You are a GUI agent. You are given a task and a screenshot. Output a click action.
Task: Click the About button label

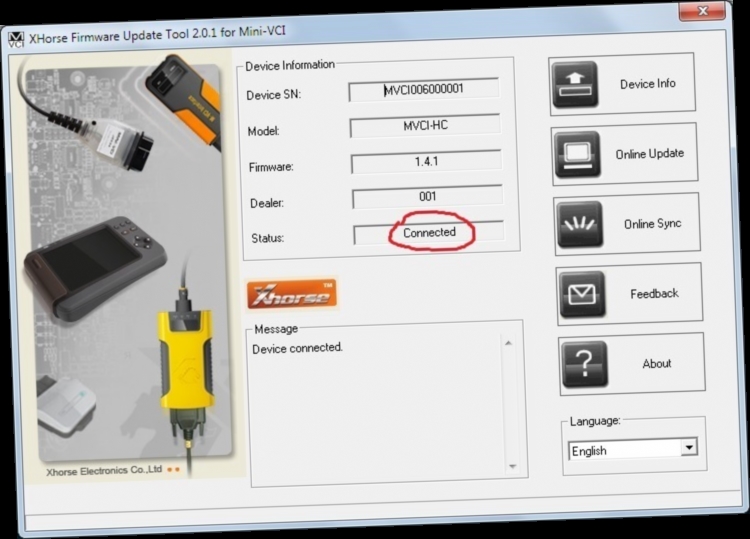click(657, 363)
